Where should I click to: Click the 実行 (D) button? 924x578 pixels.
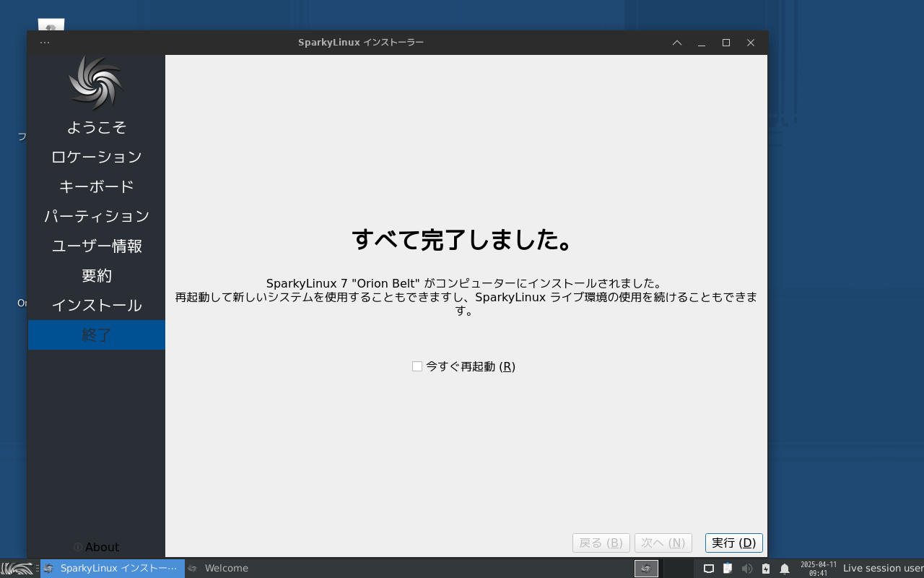(x=734, y=543)
